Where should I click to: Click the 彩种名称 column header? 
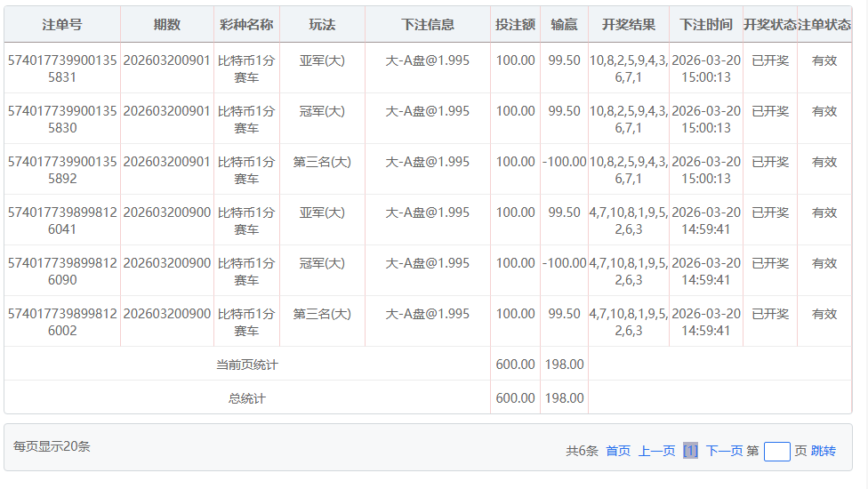tap(246, 25)
